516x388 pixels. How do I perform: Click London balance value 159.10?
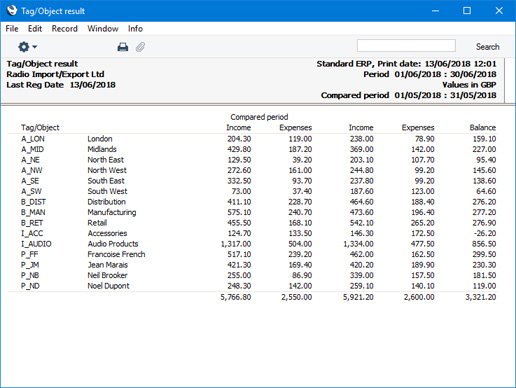pyautogui.click(x=484, y=139)
